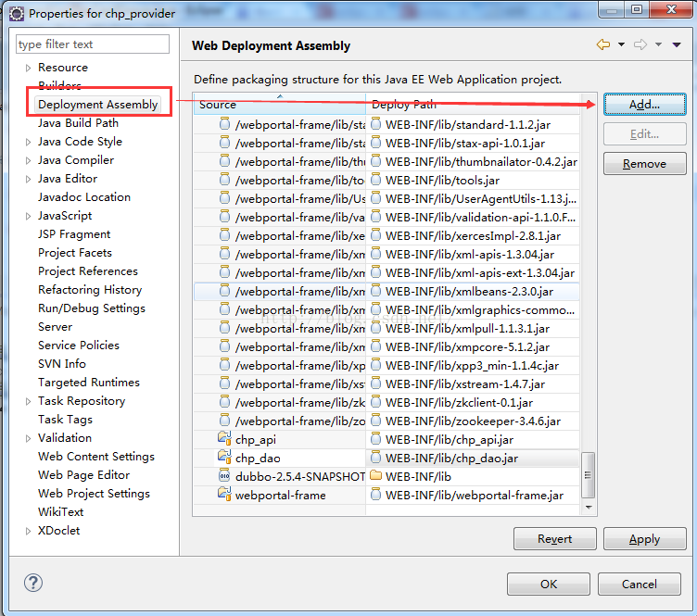The width and height of the screenshot is (697, 616).
Task: Click jar icon beside WEB-INF/lib/webportal-frame.jar
Action: 375,495
